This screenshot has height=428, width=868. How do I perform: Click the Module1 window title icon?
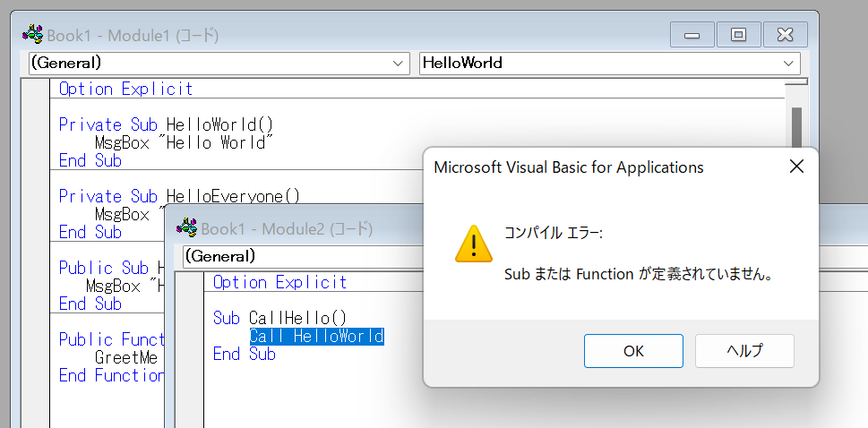pyautogui.click(x=32, y=36)
